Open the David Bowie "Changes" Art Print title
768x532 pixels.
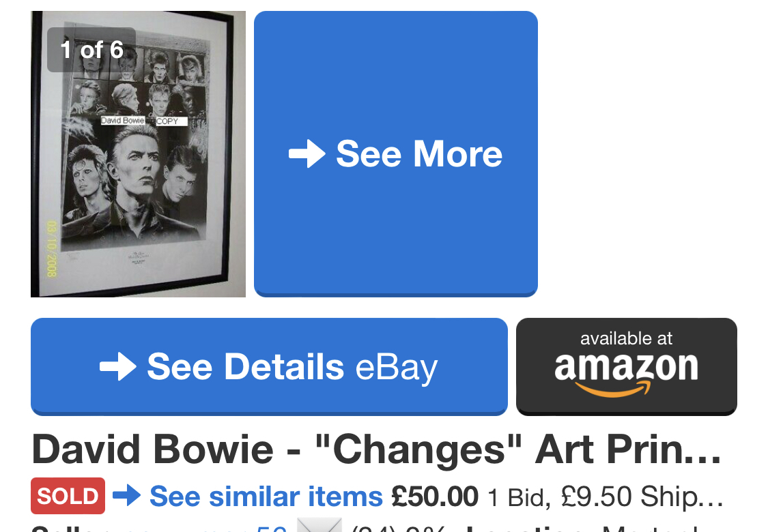point(376,450)
